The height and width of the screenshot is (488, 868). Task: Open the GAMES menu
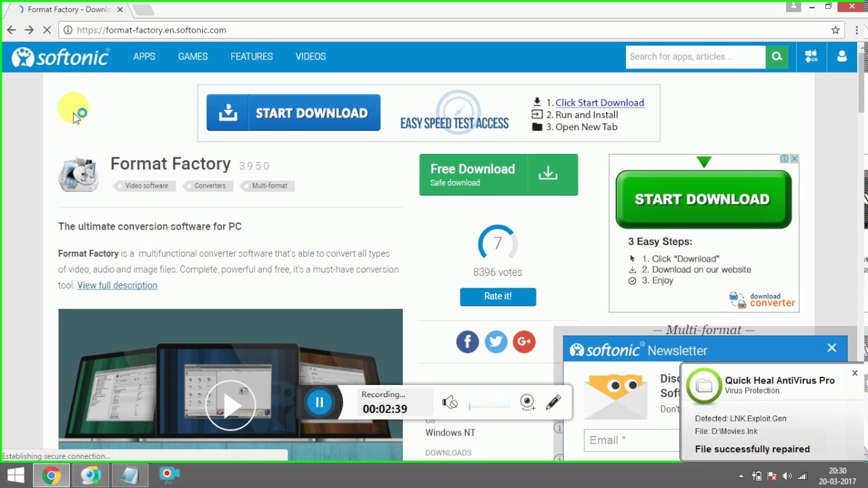(193, 56)
